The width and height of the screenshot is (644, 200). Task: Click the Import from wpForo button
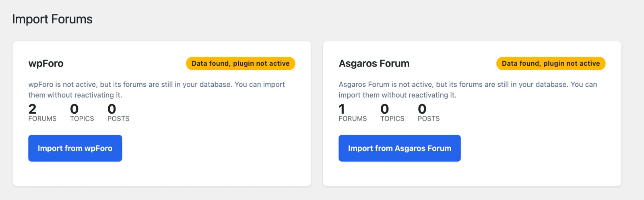point(75,148)
